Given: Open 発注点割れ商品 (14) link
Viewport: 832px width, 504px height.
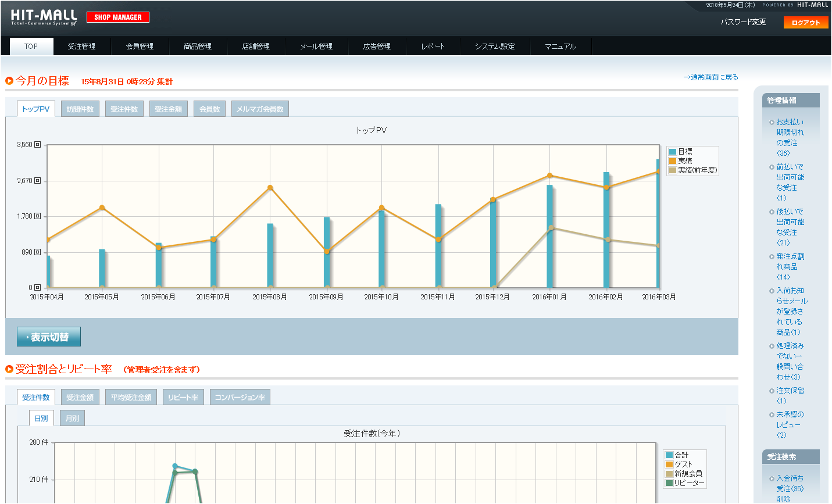Looking at the screenshot, I should point(790,267).
